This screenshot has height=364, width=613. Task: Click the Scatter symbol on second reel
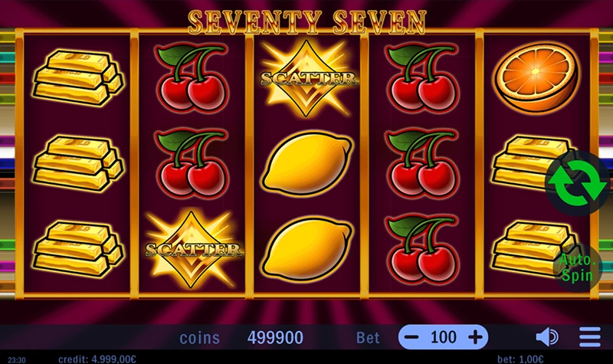pyautogui.click(x=193, y=250)
